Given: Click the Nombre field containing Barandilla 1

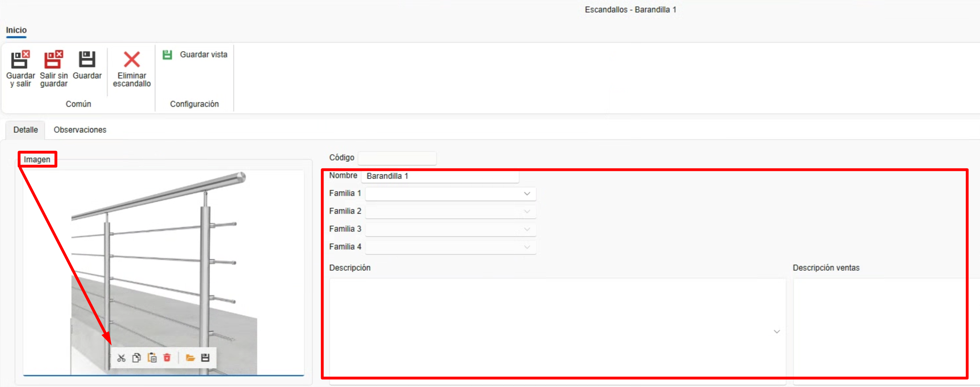Looking at the screenshot, I should pos(440,177).
